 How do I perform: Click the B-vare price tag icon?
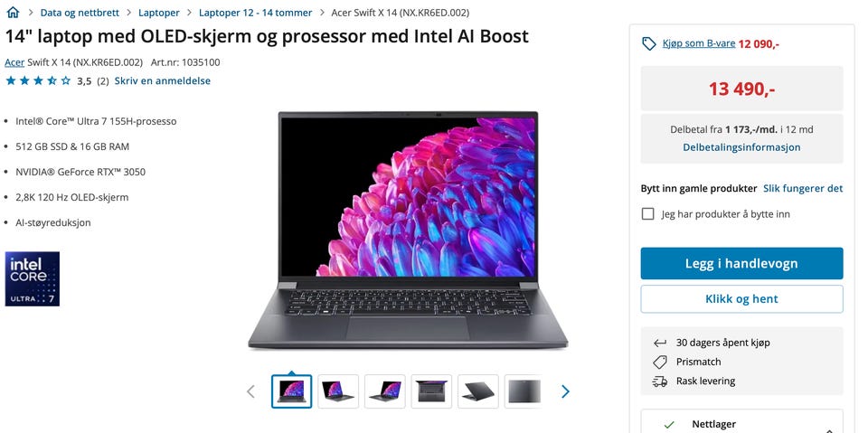coord(649,43)
